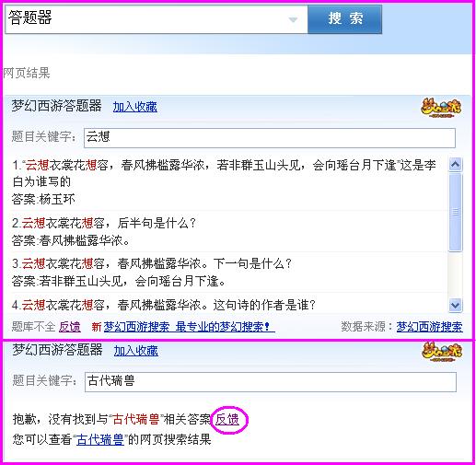Select result 3 下一句是什么 question

(152, 263)
